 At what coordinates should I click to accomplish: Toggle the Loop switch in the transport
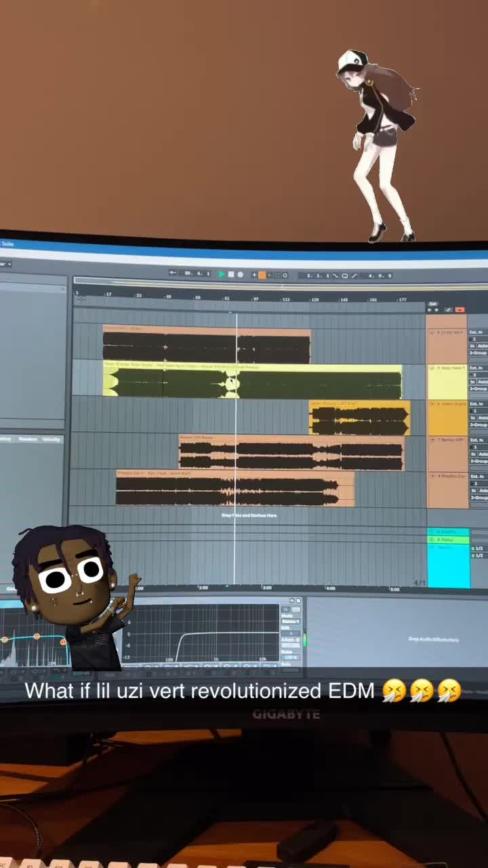345,276
